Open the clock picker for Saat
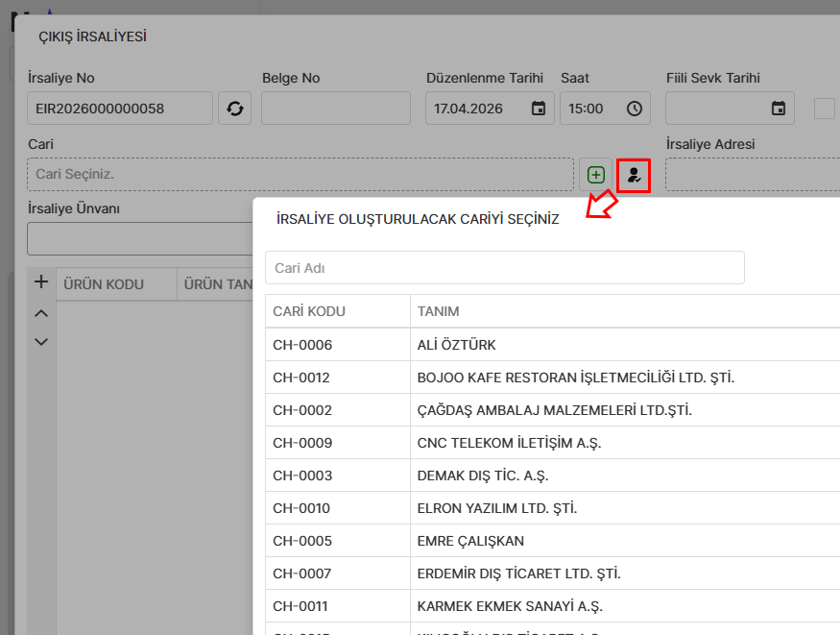 pos(635,109)
